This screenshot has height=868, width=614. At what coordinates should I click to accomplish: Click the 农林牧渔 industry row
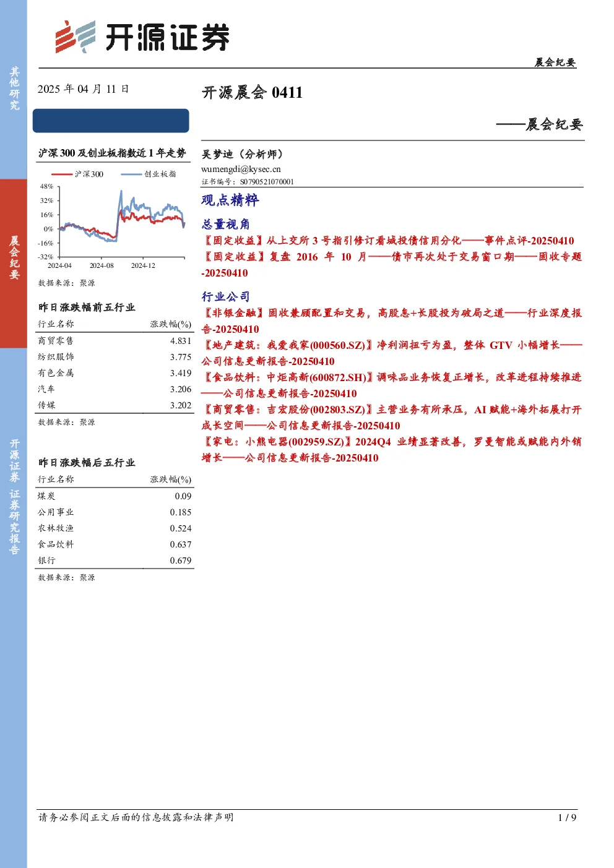tap(115, 528)
